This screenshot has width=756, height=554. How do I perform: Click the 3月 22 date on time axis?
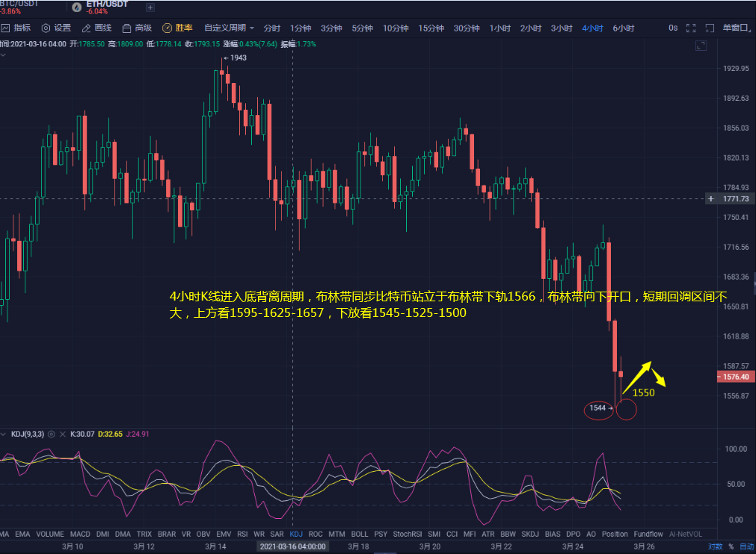click(502, 547)
